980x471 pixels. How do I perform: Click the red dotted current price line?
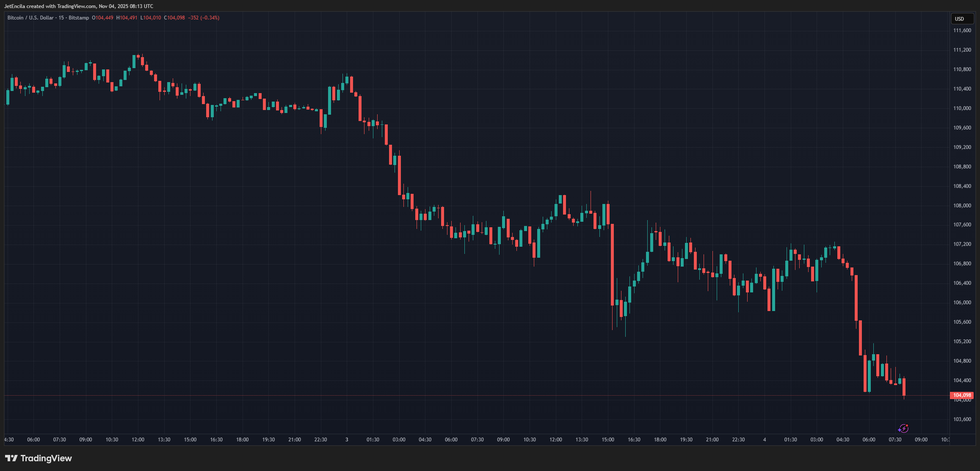coord(423,396)
